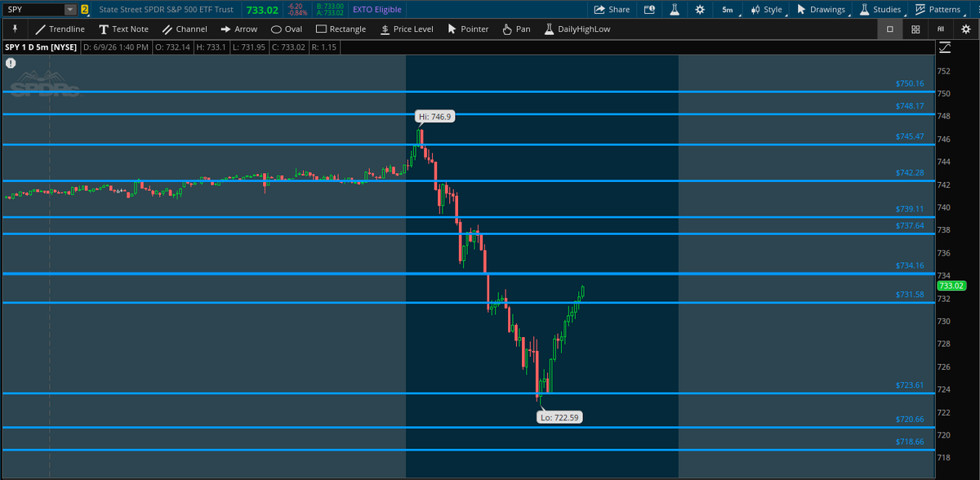Select the $748.17 price level label

pos(909,106)
